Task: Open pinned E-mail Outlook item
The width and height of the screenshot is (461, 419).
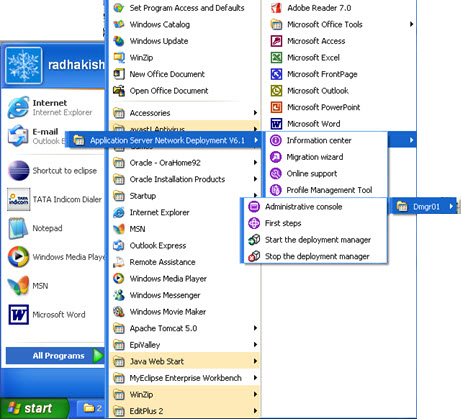Action: pos(35,136)
